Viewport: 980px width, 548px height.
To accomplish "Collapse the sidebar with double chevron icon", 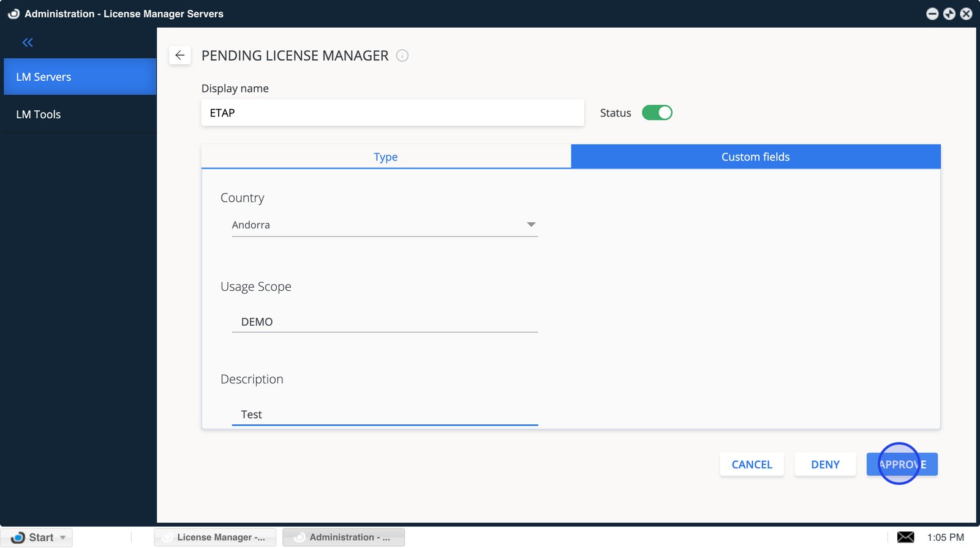I will click(x=28, y=42).
